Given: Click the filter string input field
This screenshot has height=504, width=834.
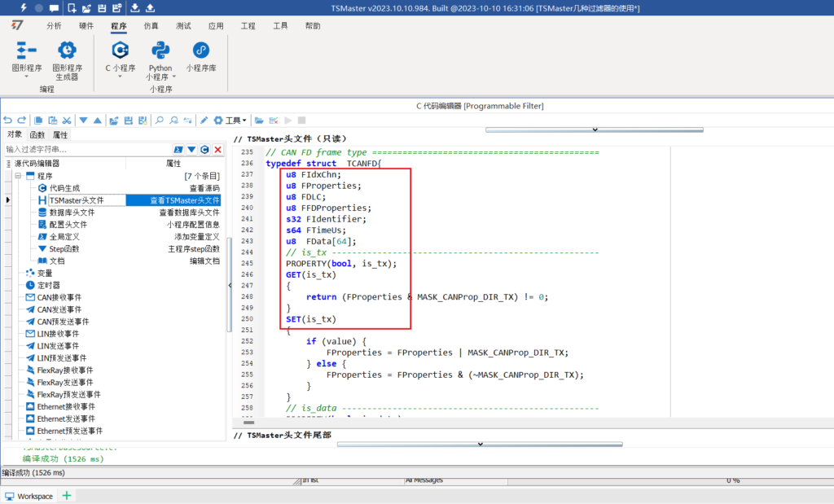Looking at the screenshot, I should click(x=86, y=150).
